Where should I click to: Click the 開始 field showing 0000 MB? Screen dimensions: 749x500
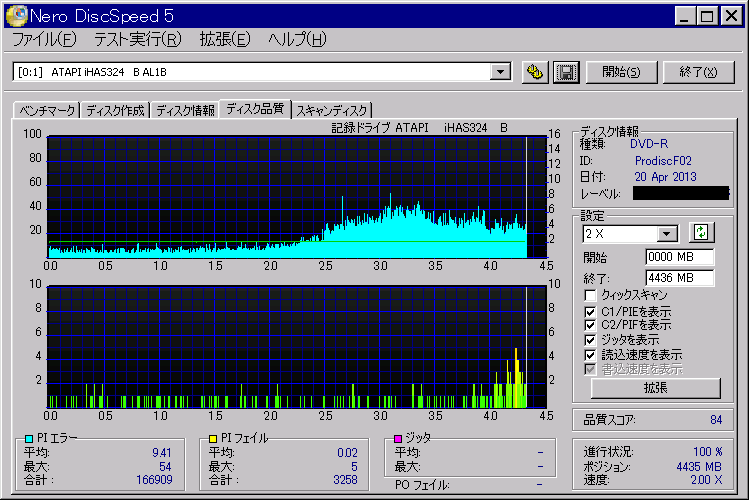(680, 257)
